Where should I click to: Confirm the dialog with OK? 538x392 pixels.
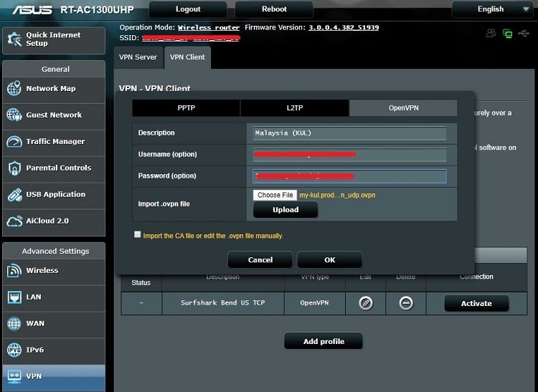point(330,259)
